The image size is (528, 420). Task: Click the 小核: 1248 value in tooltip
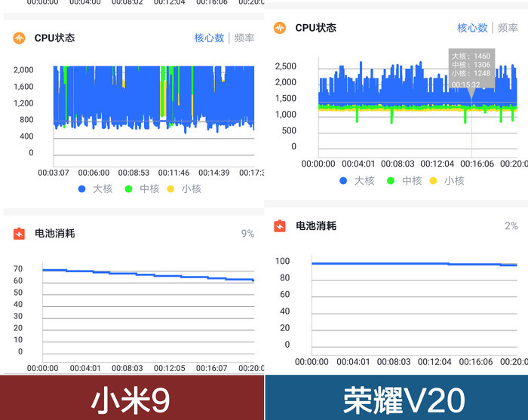(471, 73)
